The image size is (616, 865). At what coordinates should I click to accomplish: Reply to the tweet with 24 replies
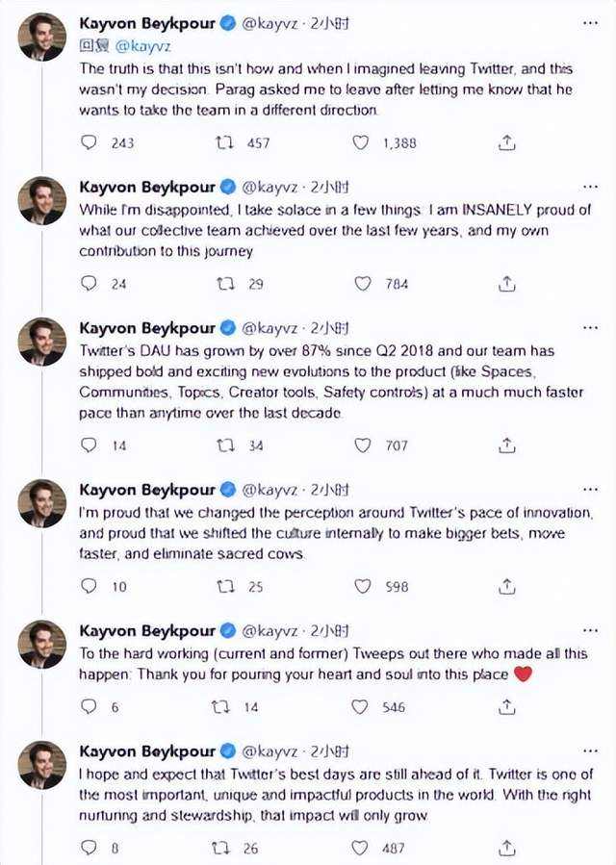(x=89, y=284)
